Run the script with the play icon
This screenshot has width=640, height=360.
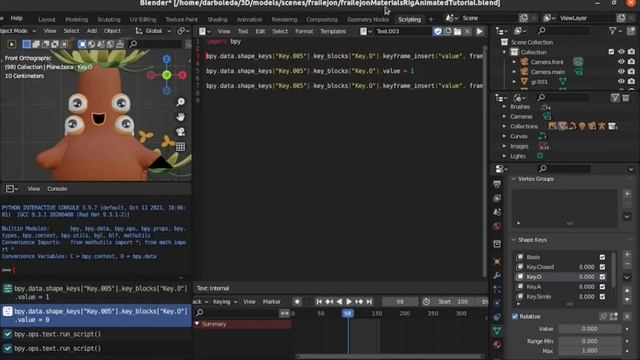(480, 31)
